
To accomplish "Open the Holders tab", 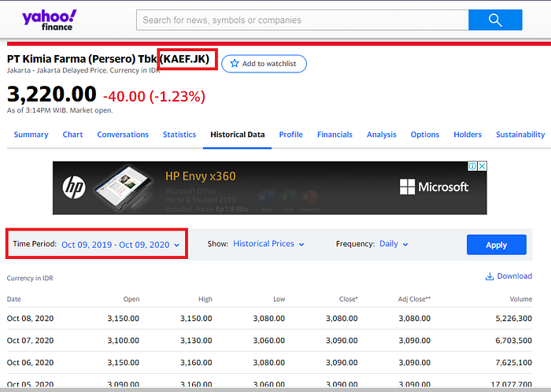I will click(x=468, y=135).
